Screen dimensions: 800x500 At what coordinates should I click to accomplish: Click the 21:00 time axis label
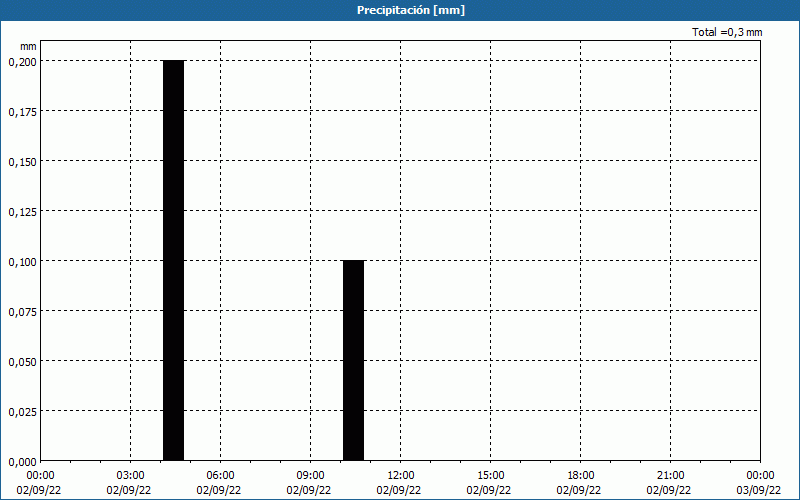[670, 476]
